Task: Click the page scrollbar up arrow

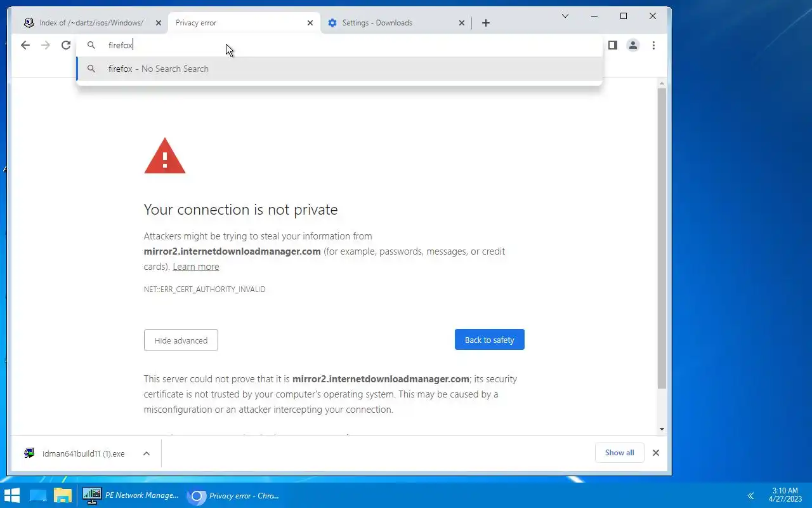Action: pos(662,84)
